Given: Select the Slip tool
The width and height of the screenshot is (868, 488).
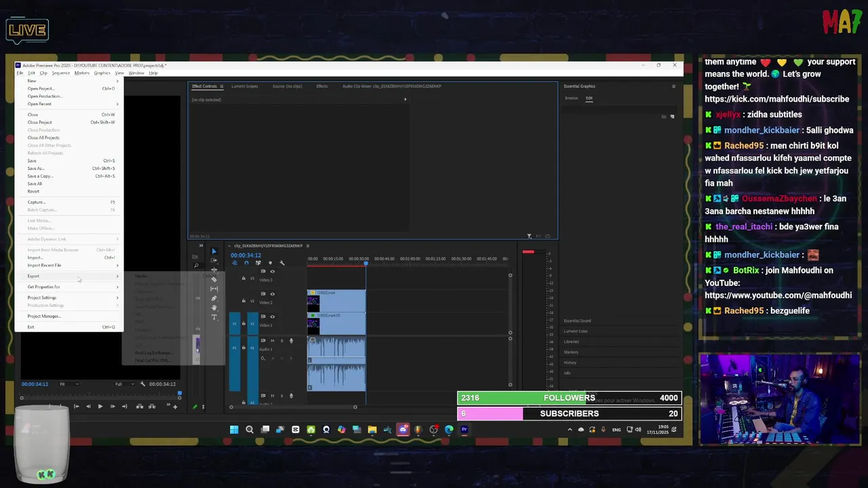Looking at the screenshot, I should tap(214, 289).
